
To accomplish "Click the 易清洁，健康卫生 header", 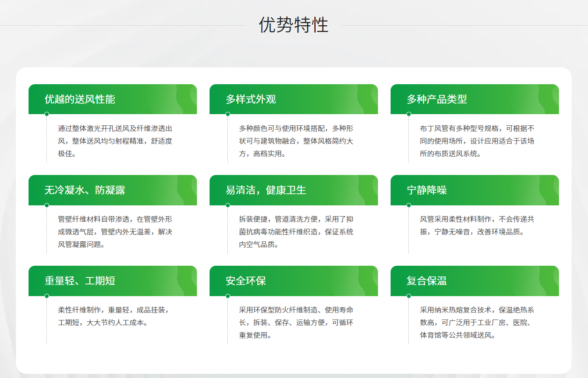I will tap(293, 190).
